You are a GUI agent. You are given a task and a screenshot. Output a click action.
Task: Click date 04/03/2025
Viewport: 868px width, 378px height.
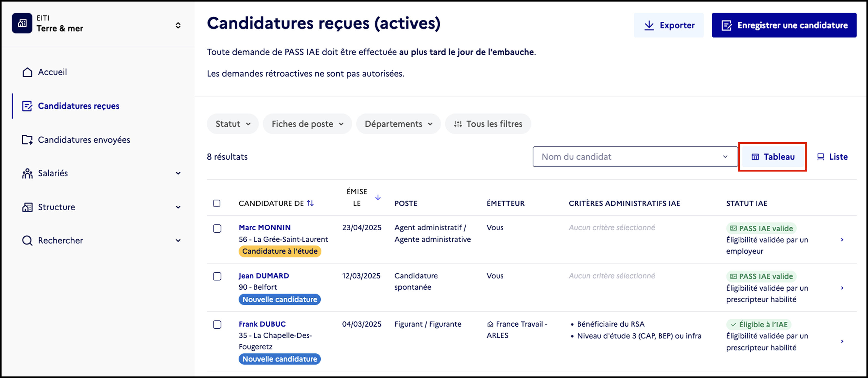pos(362,324)
